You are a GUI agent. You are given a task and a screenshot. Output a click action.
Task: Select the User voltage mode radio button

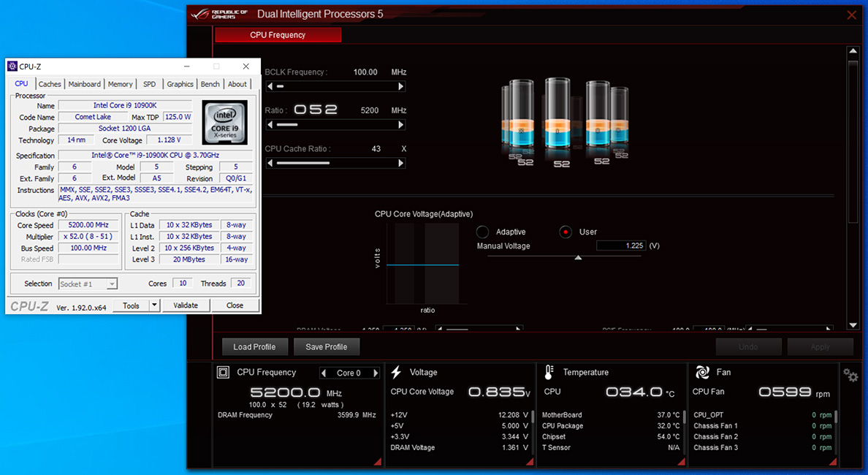pos(566,232)
